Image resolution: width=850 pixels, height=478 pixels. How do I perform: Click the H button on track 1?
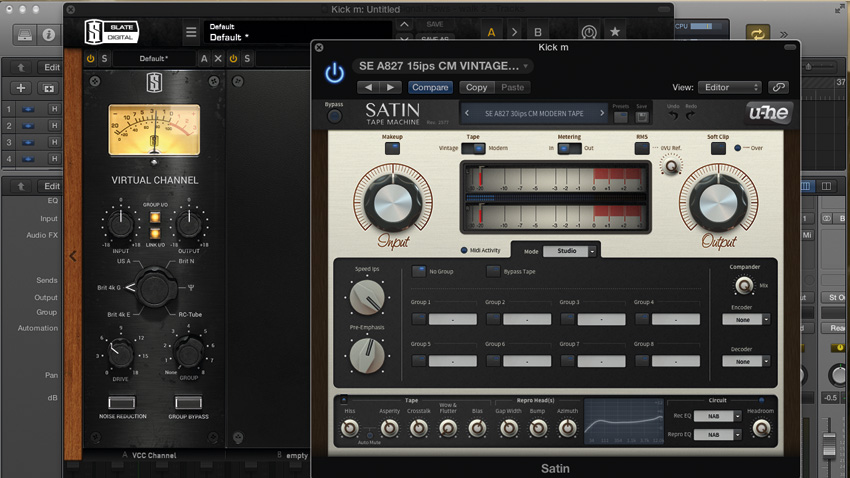click(54, 109)
